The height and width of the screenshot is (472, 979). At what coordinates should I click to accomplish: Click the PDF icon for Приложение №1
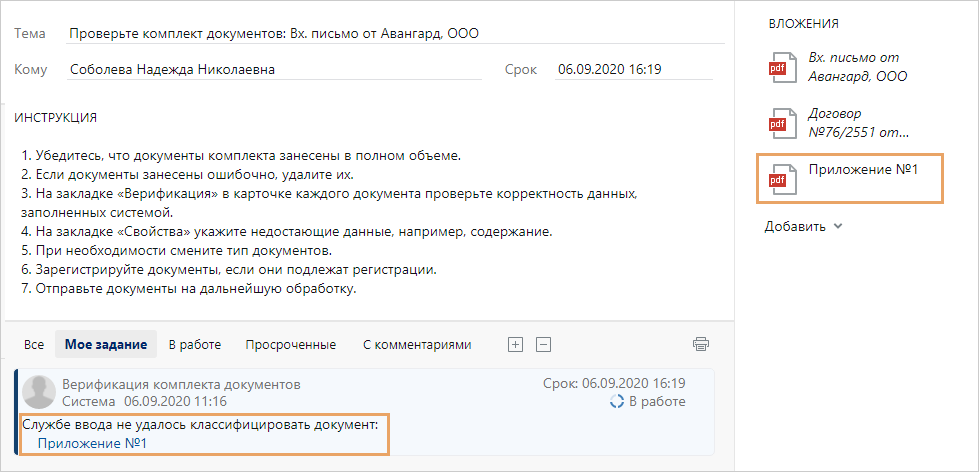(780, 178)
